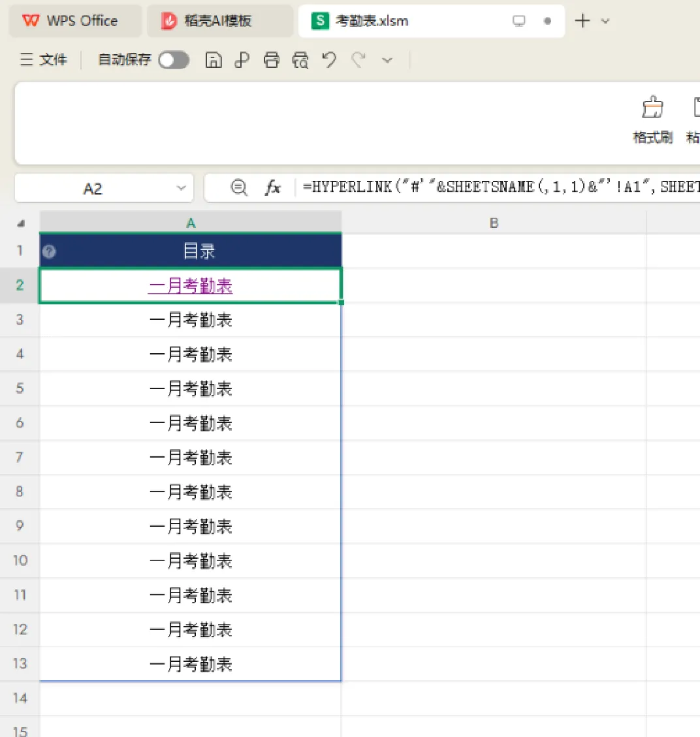Viewport: 700px width, 737px height.
Task: Click the Undo arrow
Action: 329,60
